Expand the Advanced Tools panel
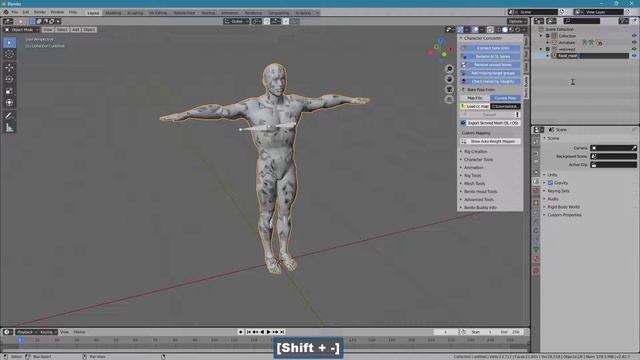 point(478,200)
